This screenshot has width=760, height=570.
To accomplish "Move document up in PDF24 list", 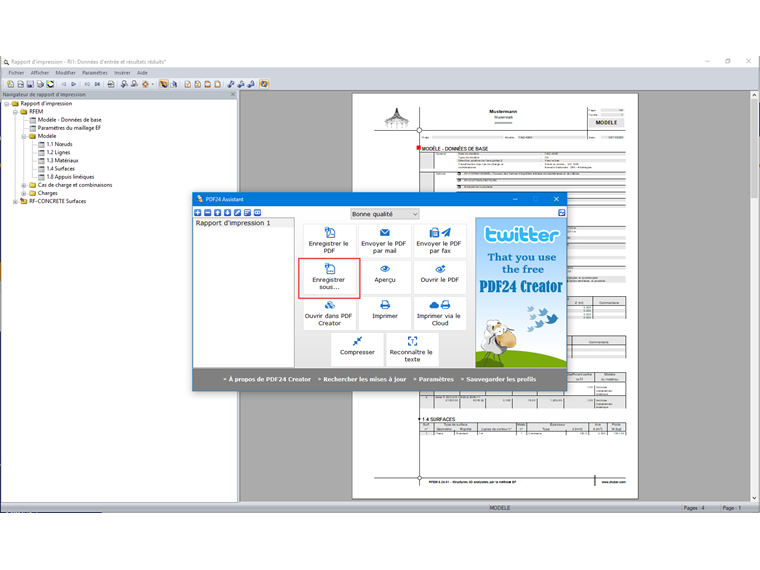I will point(218,213).
